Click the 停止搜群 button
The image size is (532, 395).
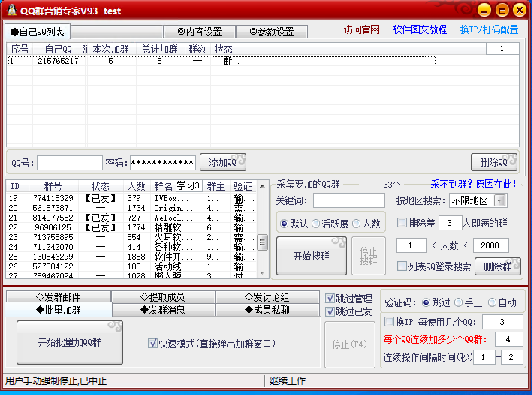(x=368, y=256)
